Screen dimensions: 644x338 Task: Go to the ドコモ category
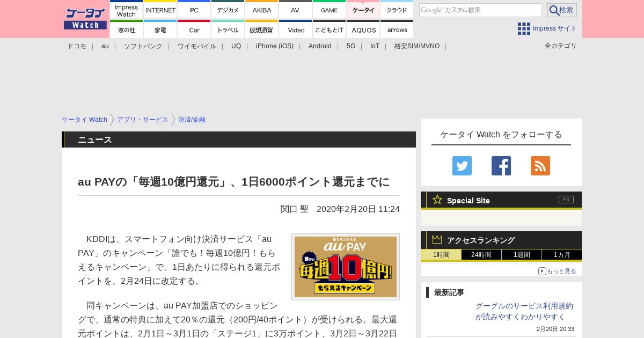pyautogui.click(x=77, y=46)
